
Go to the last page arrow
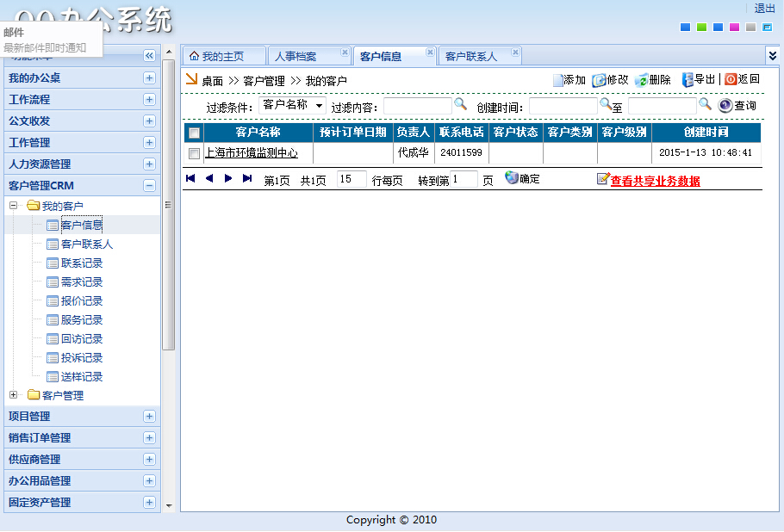(247, 178)
